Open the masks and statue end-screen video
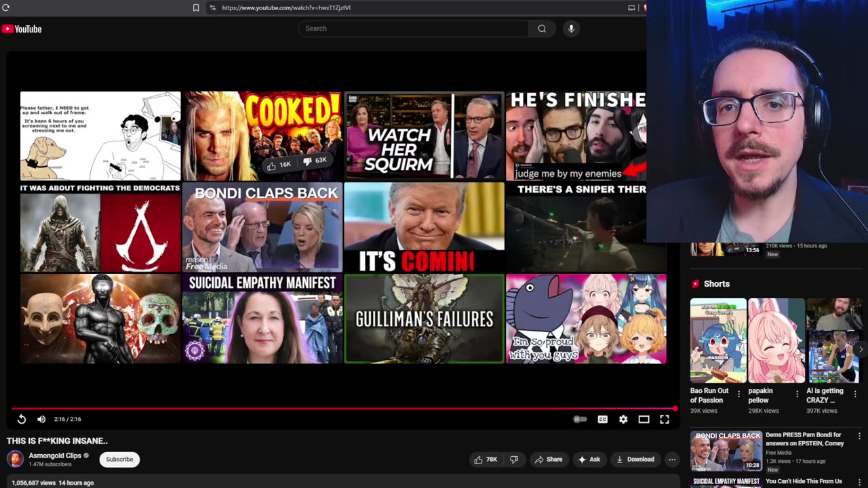 100,319
